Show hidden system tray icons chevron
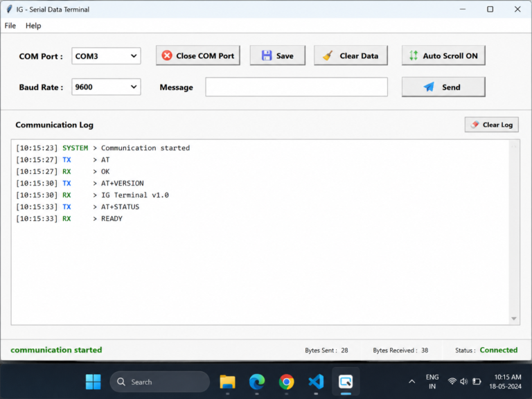532x399 pixels. [x=411, y=382]
